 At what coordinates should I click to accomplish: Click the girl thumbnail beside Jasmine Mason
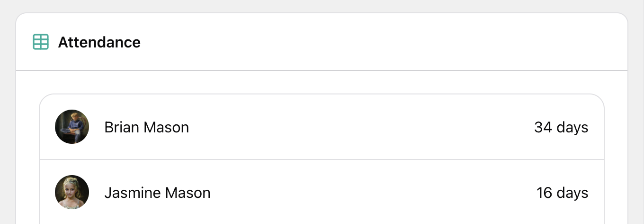[x=72, y=192]
